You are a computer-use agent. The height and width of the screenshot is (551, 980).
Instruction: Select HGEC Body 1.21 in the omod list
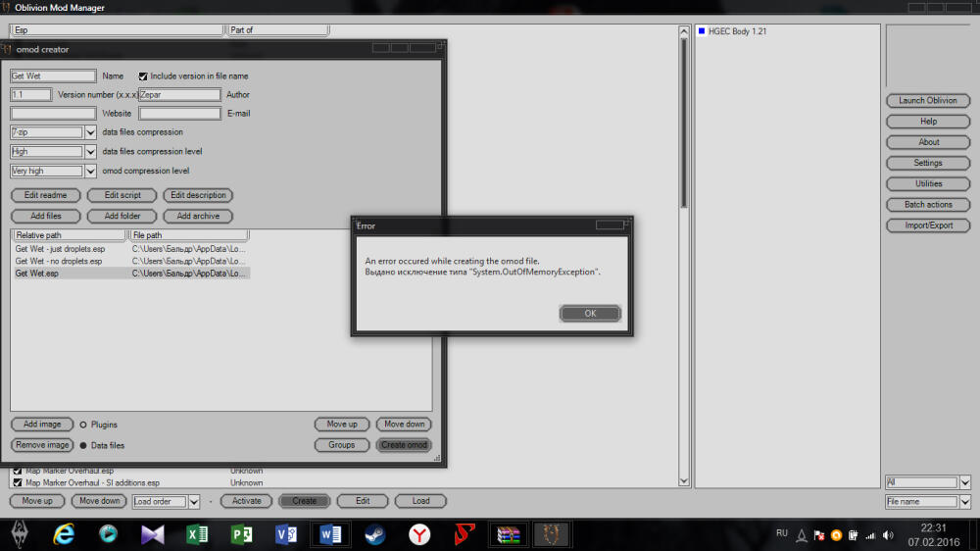pos(737,31)
